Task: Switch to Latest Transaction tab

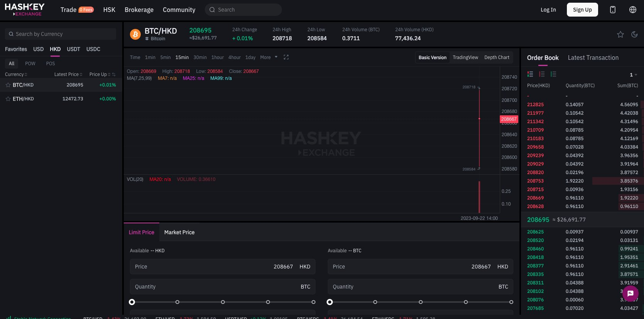Action: pyautogui.click(x=593, y=58)
